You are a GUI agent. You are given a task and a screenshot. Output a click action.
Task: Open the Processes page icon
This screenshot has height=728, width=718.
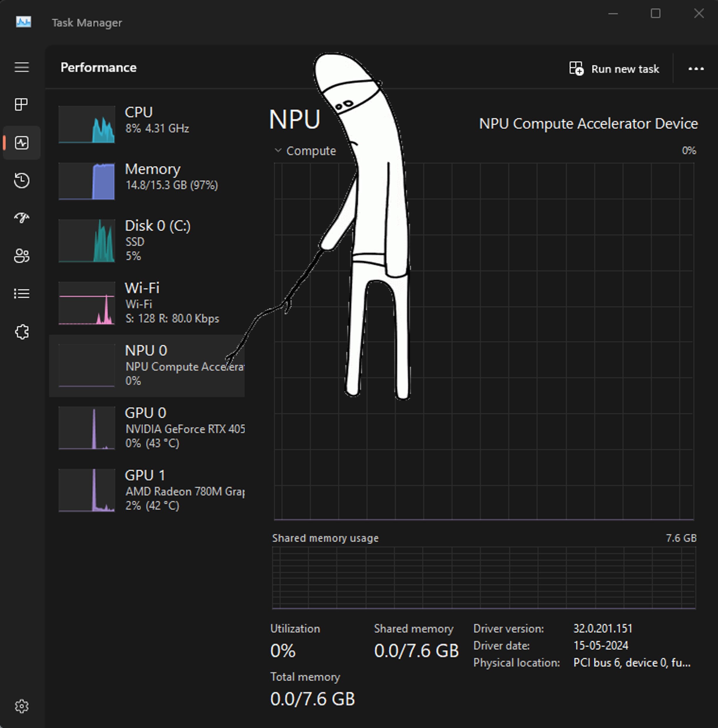pos(21,104)
